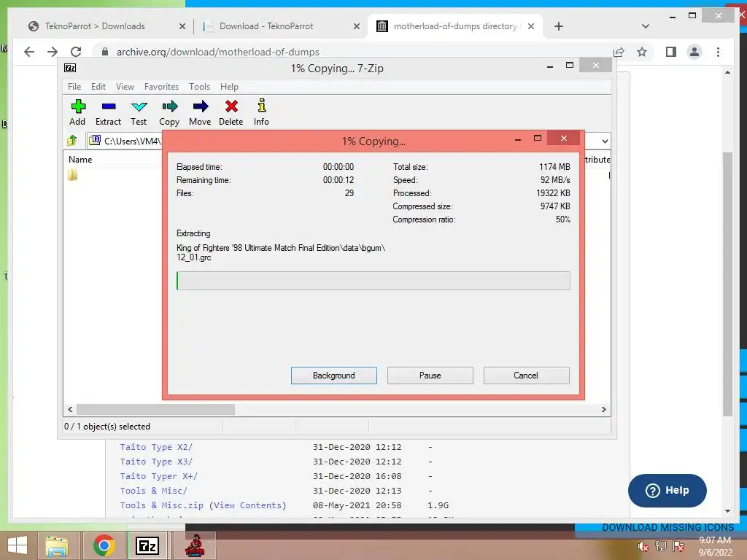This screenshot has width=747, height=560.
Task: Open the Favorites menu in 7-Zip
Action: pos(161,87)
